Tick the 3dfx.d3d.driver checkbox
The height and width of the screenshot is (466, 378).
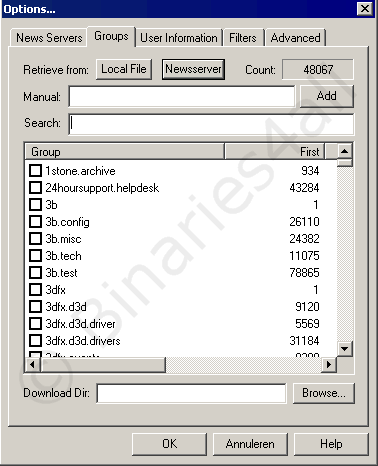[35, 324]
